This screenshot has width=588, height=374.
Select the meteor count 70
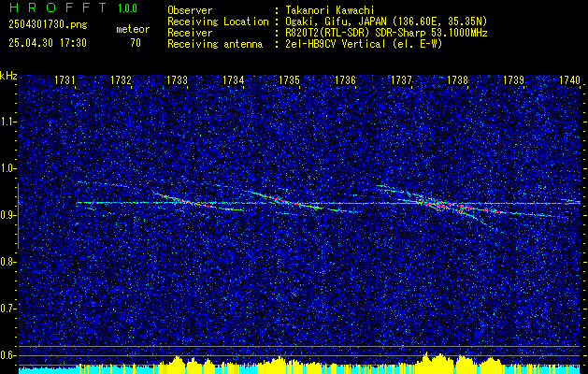[136, 43]
